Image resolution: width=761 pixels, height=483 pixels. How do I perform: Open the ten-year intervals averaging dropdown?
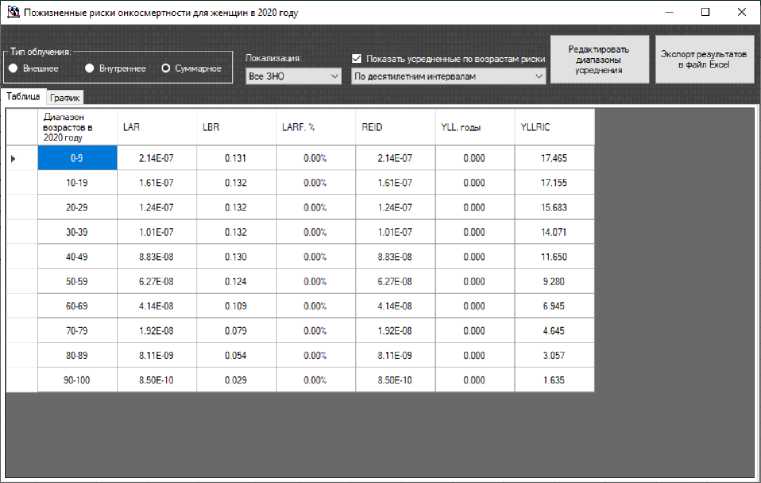(448, 76)
